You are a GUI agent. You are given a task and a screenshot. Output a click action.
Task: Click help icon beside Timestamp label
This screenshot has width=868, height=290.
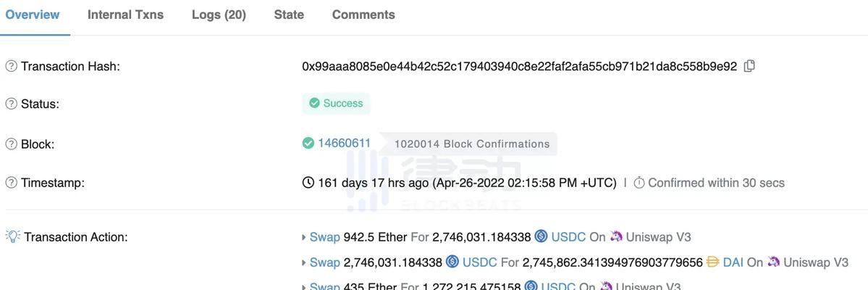click(x=11, y=183)
